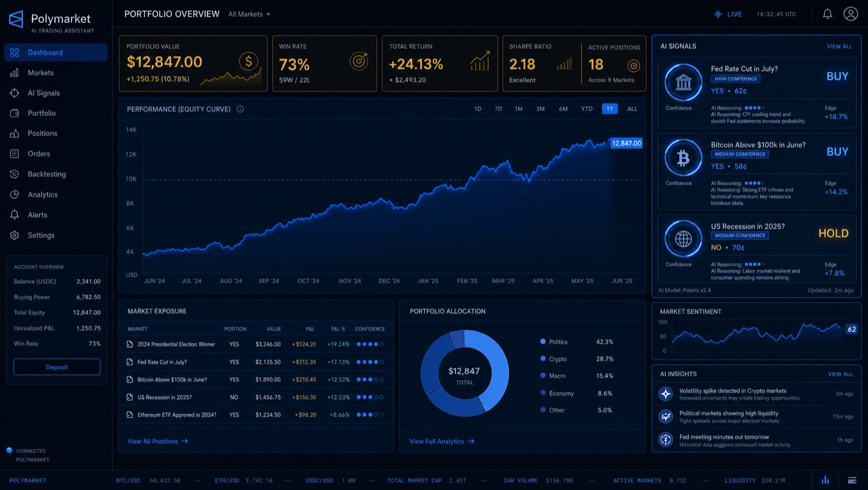Select the 1D time range
Image resolution: width=868 pixels, height=490 pixels.
click(x=478, y=109)
